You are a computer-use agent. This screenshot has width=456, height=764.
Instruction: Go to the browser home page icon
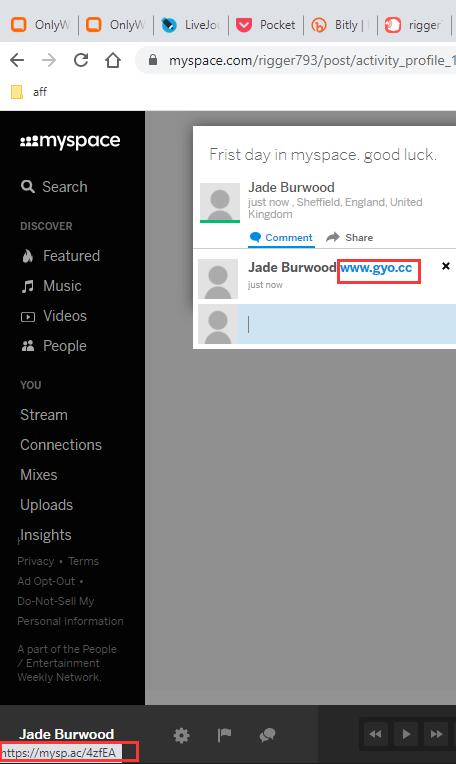pos(113,60)
